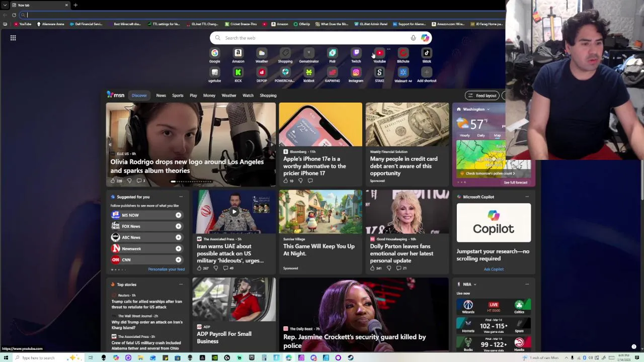This screenshot has height=362, width=644.
Task: Open the tab search dropdown arrow
Action: (6, 5)
